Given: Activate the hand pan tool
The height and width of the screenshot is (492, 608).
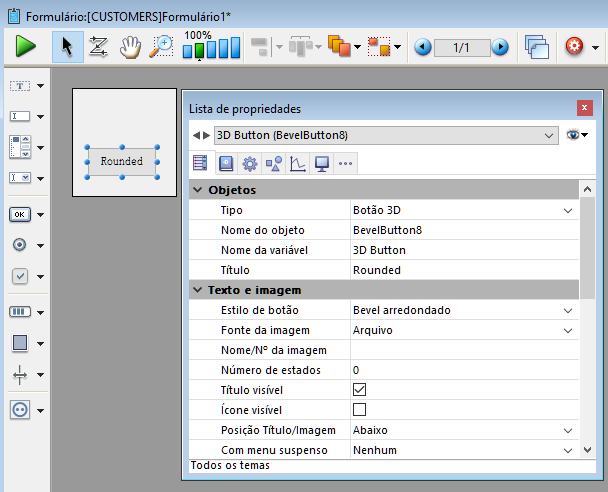Looking at the screenshot, I should tap(130, 46).
